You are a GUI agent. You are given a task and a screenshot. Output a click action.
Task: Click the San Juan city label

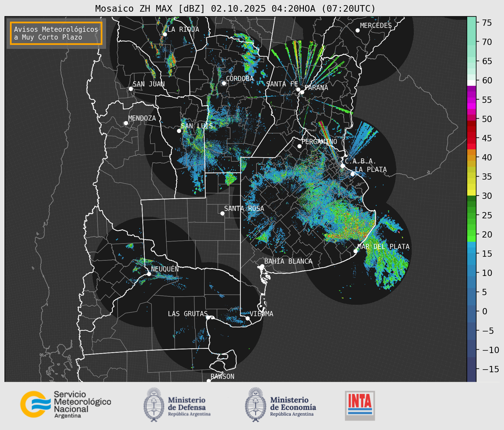point(148,84)
